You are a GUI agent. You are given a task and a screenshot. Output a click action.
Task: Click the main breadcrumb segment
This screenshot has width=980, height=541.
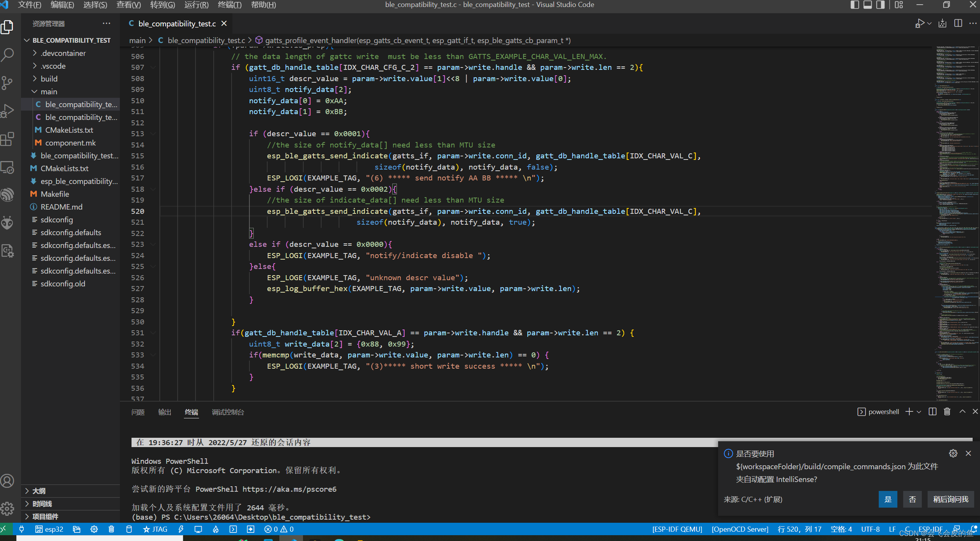(137, 40)
